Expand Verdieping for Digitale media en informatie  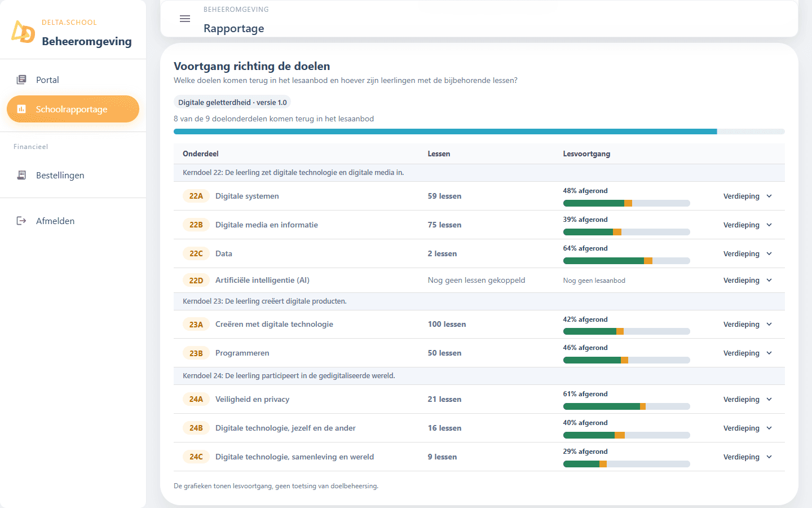pos(748,225)
